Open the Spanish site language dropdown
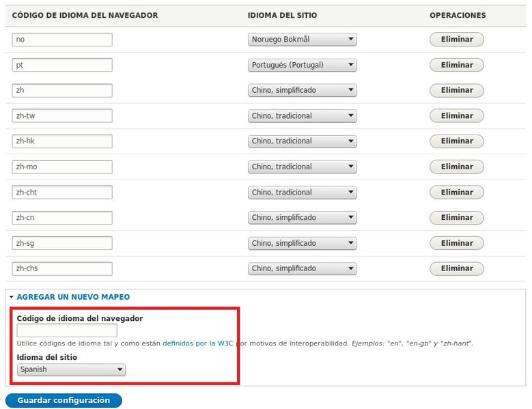Screen dimensions: 532x409 [x=71, y=369]
